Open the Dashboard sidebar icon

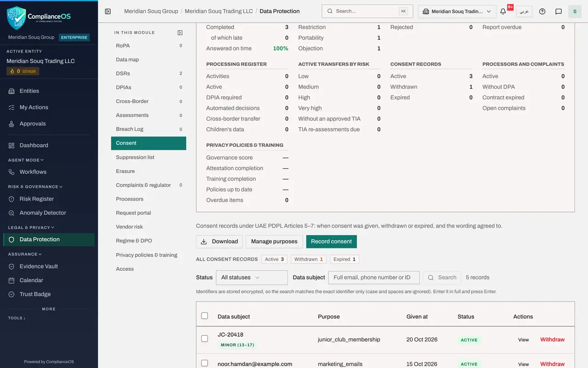click(x=11, y=145)
